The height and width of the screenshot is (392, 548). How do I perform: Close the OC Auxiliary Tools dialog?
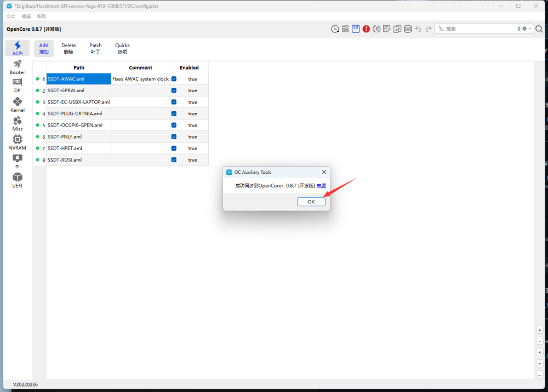tap(324, 172)
